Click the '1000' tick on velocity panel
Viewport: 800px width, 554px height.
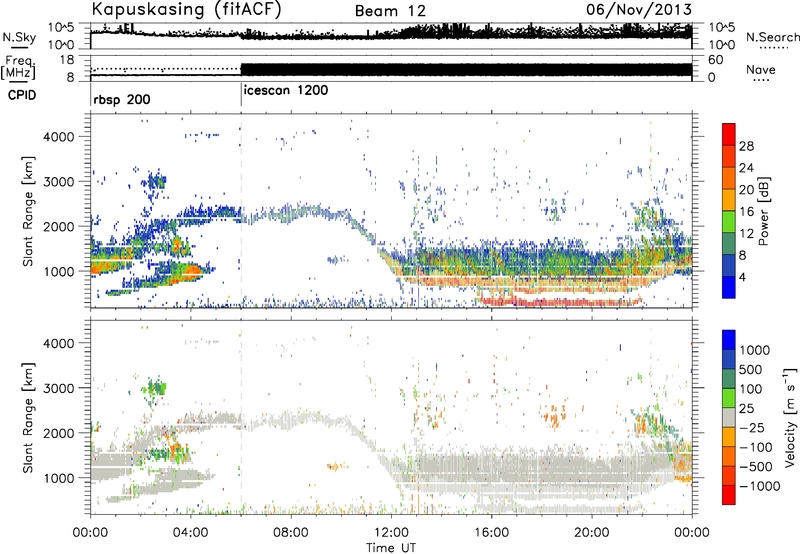59,477
